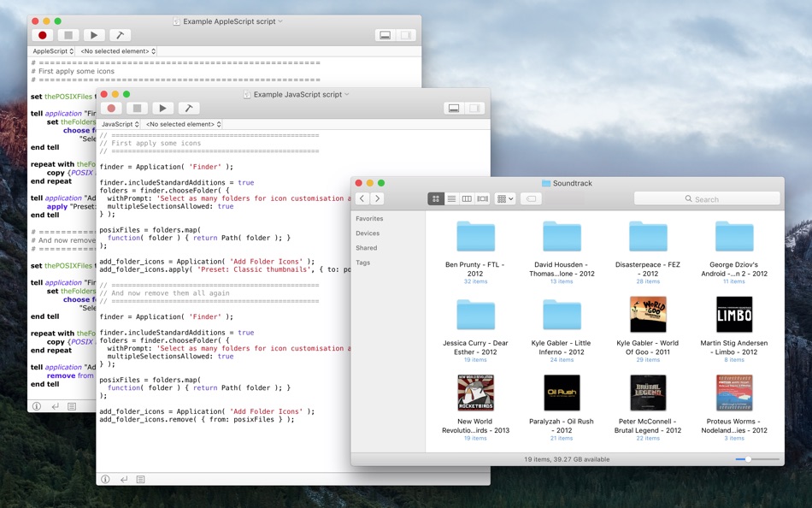
Task: Open AppleScript language dropdown
Action: click(x=53, y=51)
